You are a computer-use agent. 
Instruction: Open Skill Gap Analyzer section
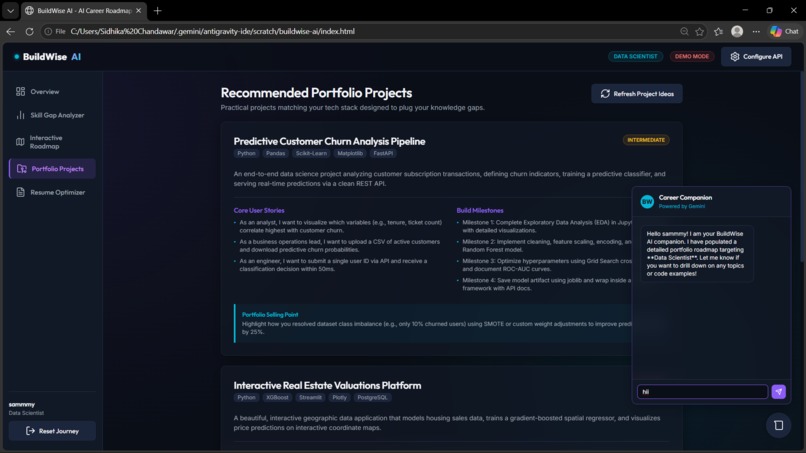click(x=52, y=115)
